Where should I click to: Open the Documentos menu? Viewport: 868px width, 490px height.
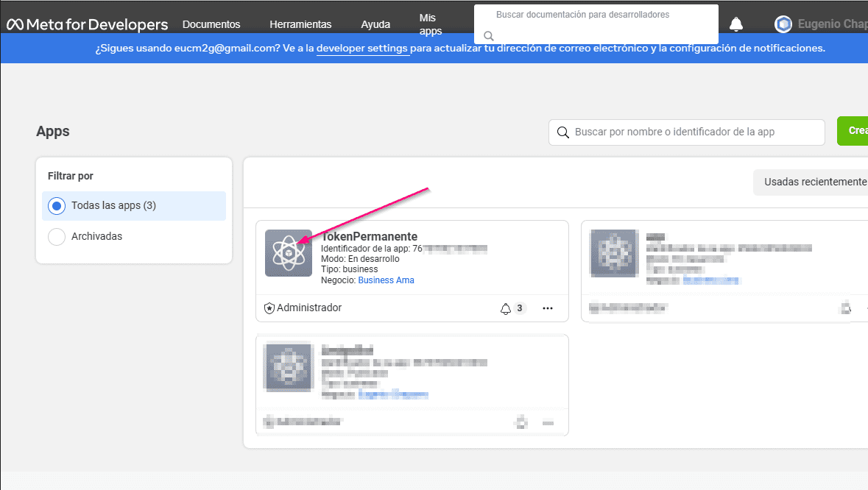click(211, 24)
